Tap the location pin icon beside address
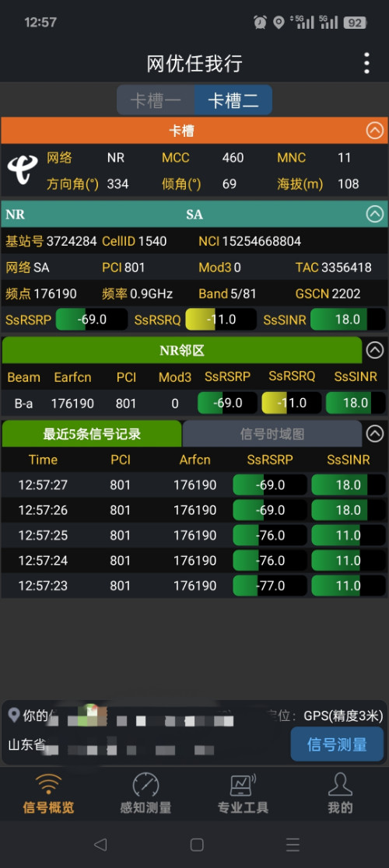The width and height of the screenshot is (389, 868). tap(14, 715)
